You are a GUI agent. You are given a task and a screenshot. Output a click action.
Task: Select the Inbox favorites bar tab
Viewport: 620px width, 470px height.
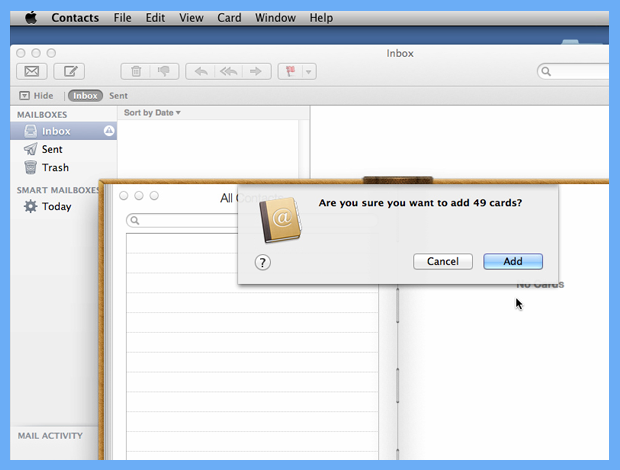[x=85, y=96]
